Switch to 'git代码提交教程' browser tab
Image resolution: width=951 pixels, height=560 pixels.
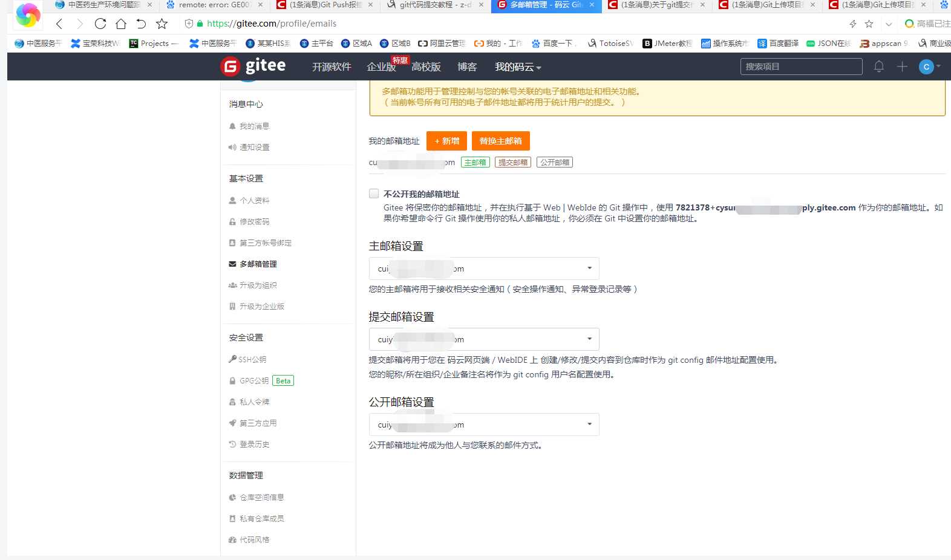pos(436,5)
